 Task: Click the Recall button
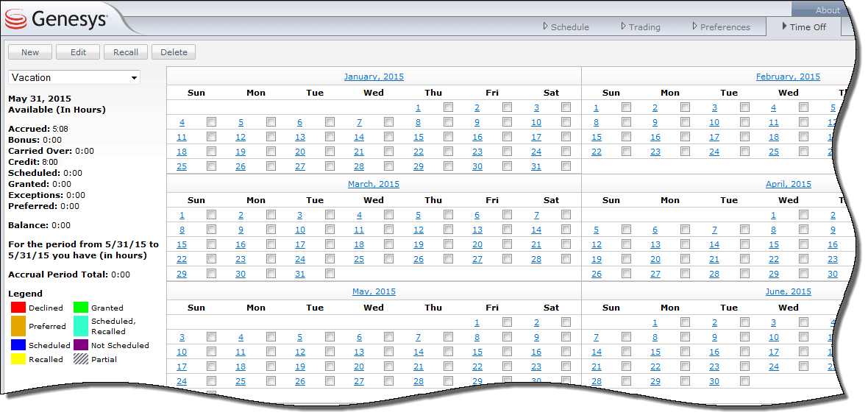click(126, 52)
